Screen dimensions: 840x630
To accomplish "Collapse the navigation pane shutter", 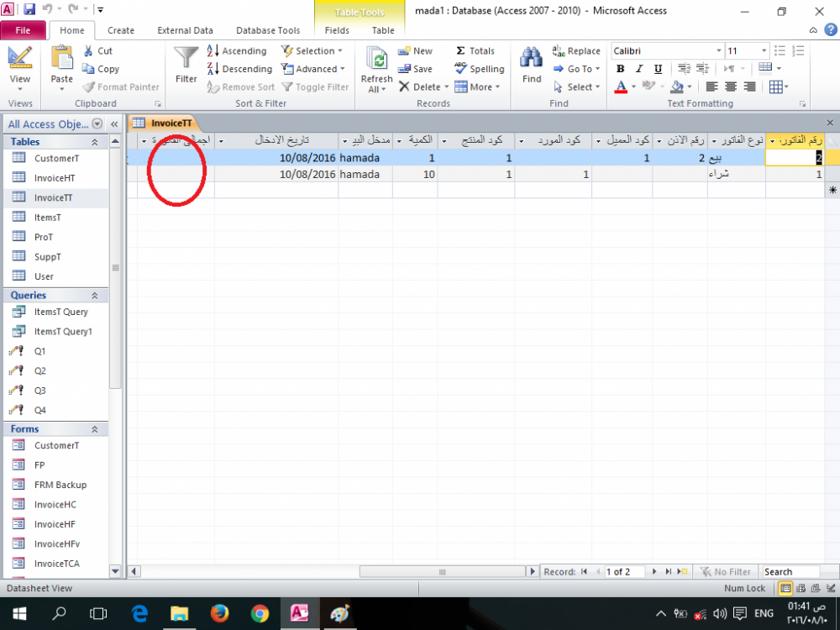I will pos(114,124).
